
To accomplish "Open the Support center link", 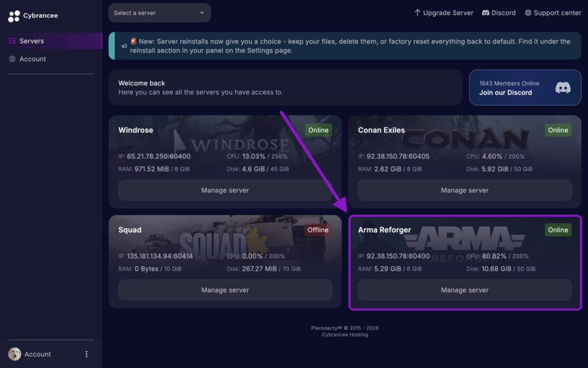I will 553,13.
